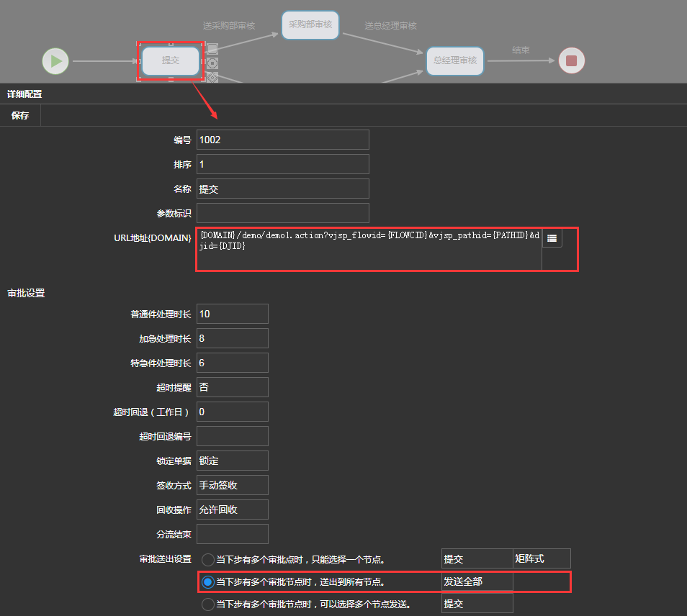Open the 签收方式 dropdown showing 手动签收

pos(232,485)
